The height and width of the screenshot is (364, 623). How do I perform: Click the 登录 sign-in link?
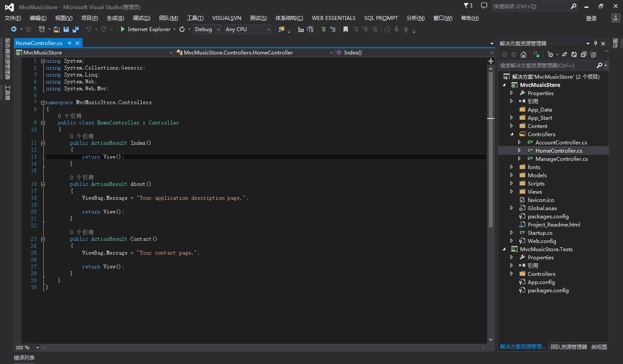(591, 18)
